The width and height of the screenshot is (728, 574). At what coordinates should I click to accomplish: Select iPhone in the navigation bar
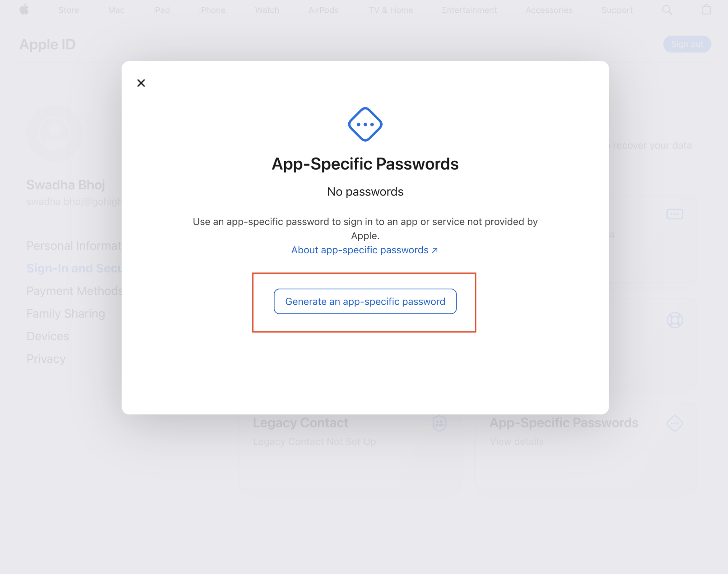click(x=212, y=10)
